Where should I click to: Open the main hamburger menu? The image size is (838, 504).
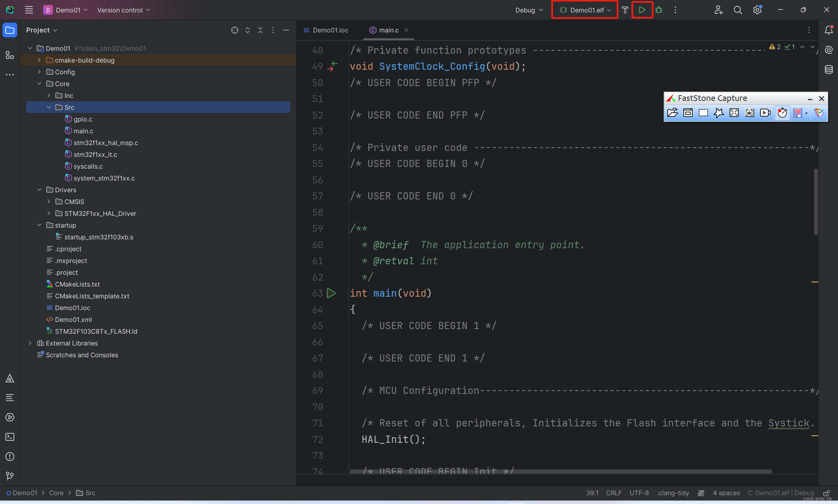click(x=29, y=10)
